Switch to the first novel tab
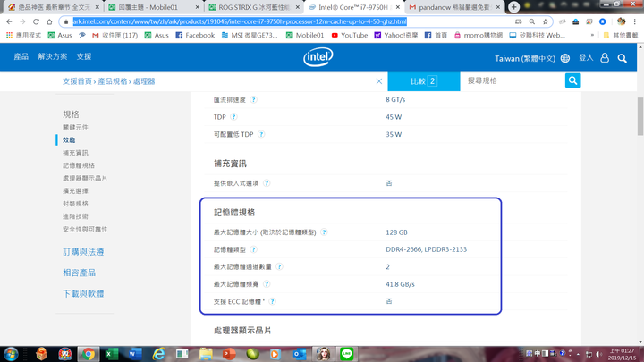This screenshot has height=362, width=644. click(x=54, y=7)
